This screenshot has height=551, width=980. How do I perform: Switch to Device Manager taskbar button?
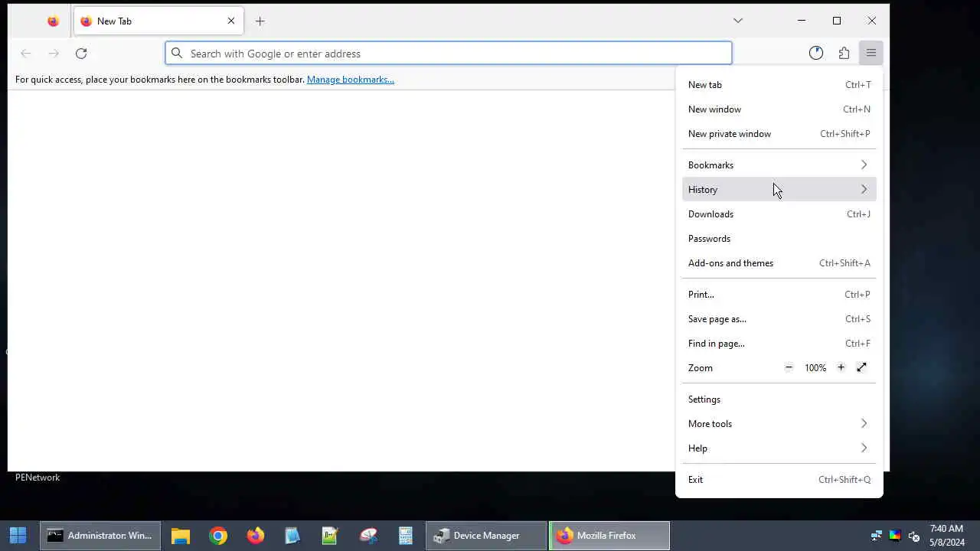click(486, 536)
